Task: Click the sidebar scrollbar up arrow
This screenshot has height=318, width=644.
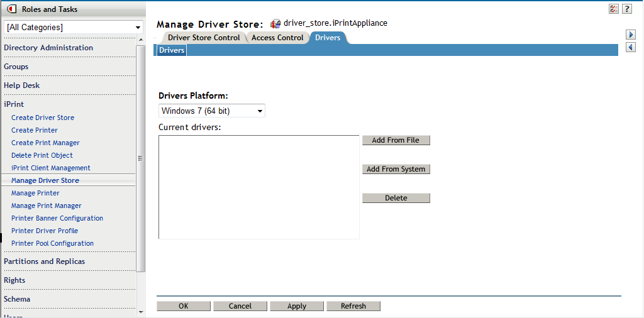Action: point(140,40)
